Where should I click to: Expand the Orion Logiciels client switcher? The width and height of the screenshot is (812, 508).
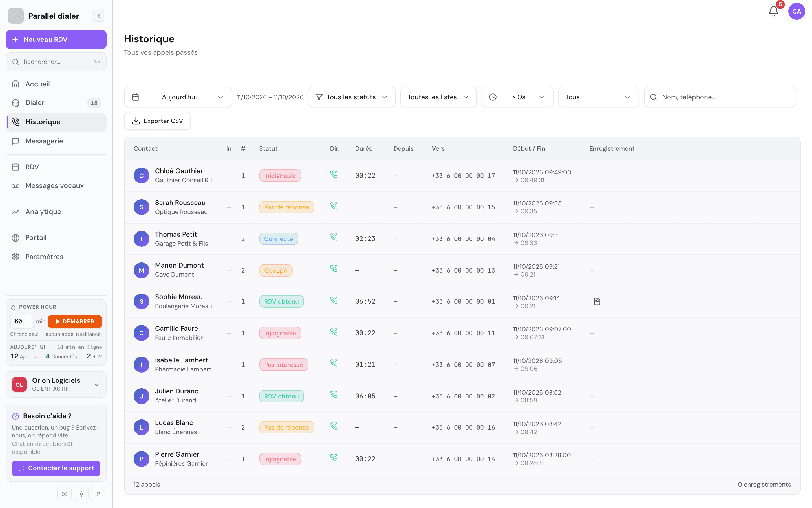pyautogui.click(x=56, y=384)
